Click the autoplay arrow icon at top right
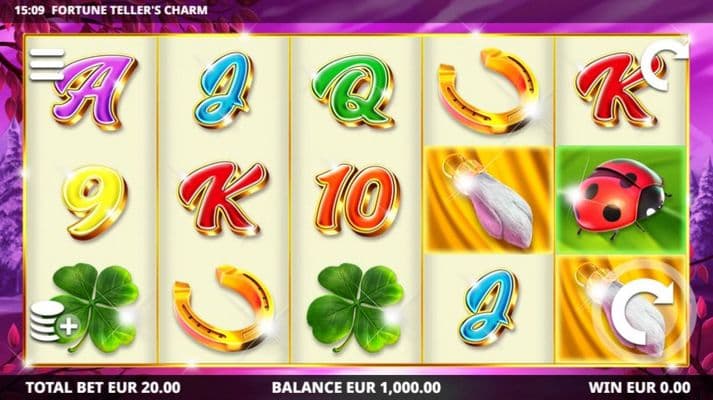This screenshot has height=400, width=713. 664,65
